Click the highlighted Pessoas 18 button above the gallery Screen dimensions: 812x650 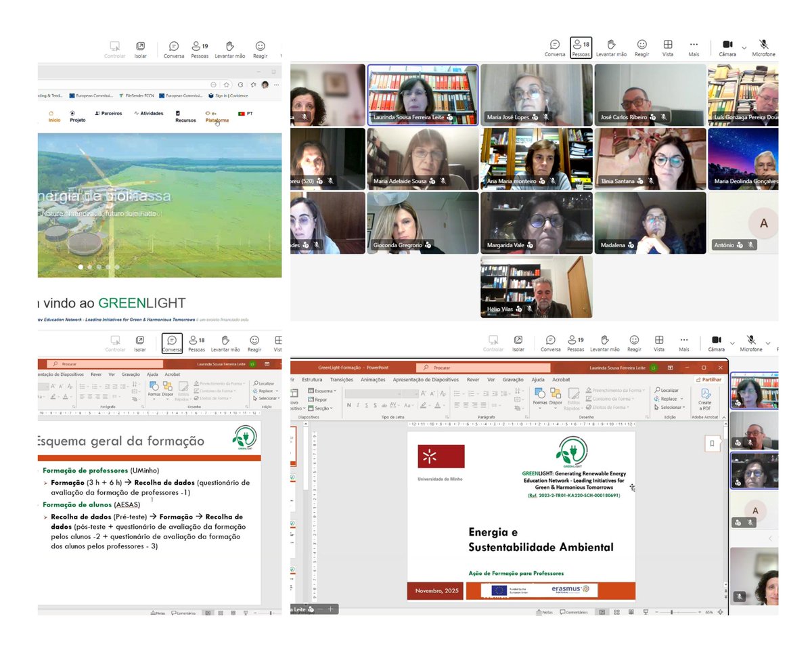pos(581,48)
